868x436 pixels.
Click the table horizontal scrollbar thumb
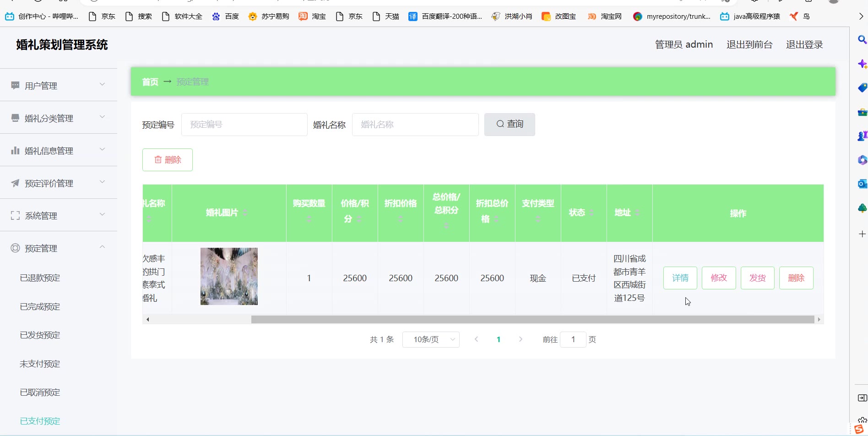coord(532,319)
